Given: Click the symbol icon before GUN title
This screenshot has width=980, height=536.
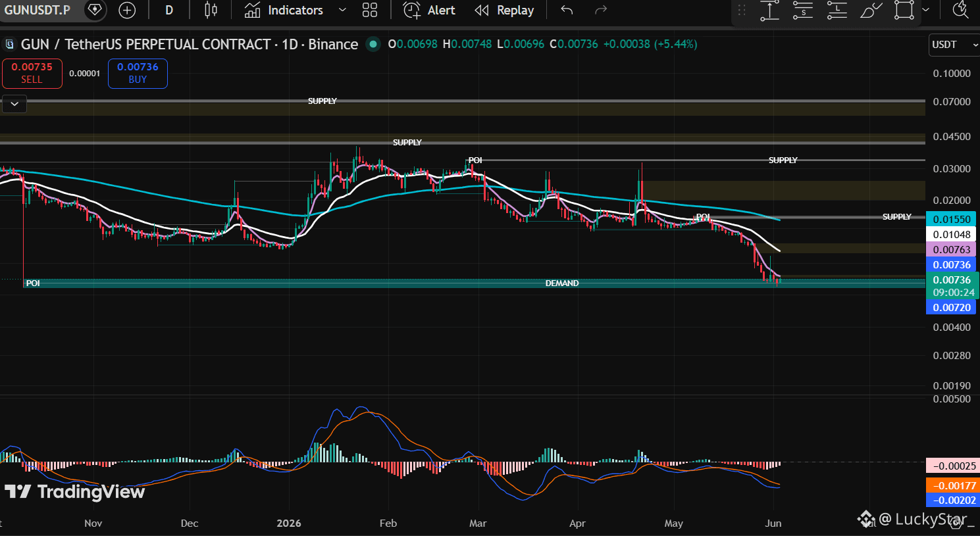Looking at the screenshot, I should coord(9,45).
